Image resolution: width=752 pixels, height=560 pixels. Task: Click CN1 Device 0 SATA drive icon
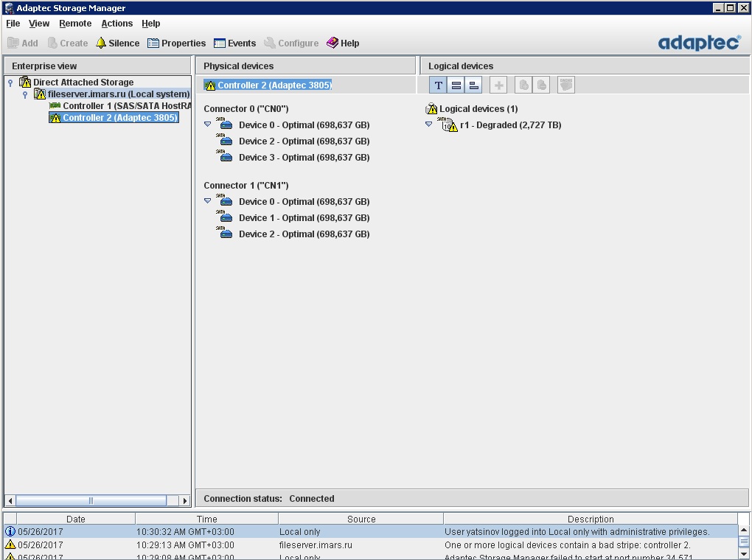[x=224, y=201]
